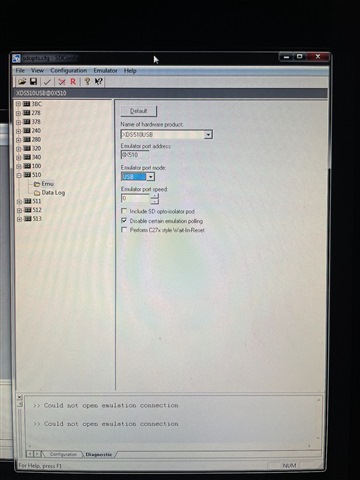
Task: Click the Emulator port speed field
Action: pos(136,198)
